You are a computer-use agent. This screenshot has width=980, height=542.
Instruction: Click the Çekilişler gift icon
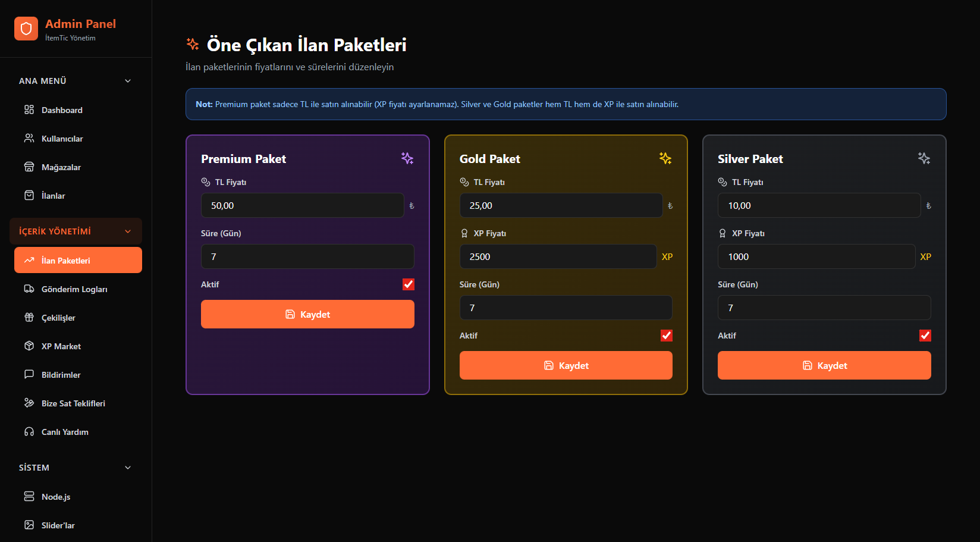point(29,317)
